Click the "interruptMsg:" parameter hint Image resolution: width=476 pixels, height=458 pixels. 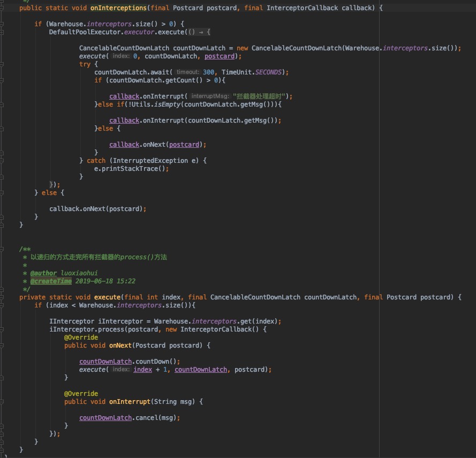[x=210, y=96]
